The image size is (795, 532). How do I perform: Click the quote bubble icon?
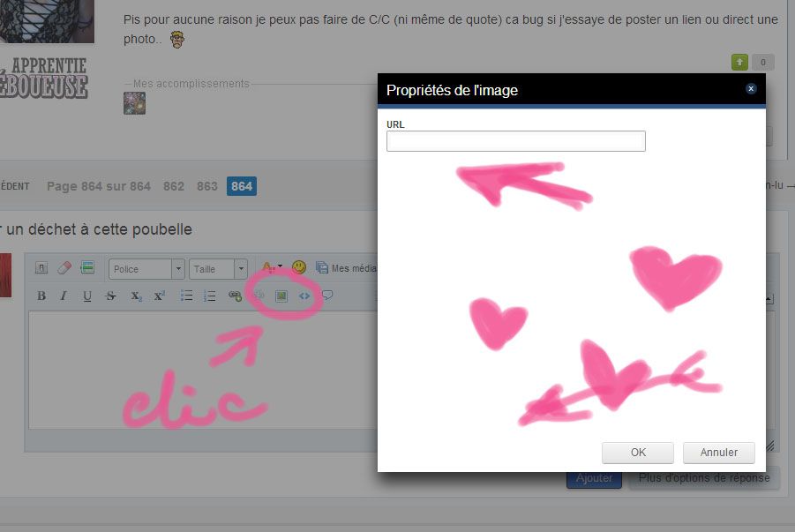click(327, 296)
